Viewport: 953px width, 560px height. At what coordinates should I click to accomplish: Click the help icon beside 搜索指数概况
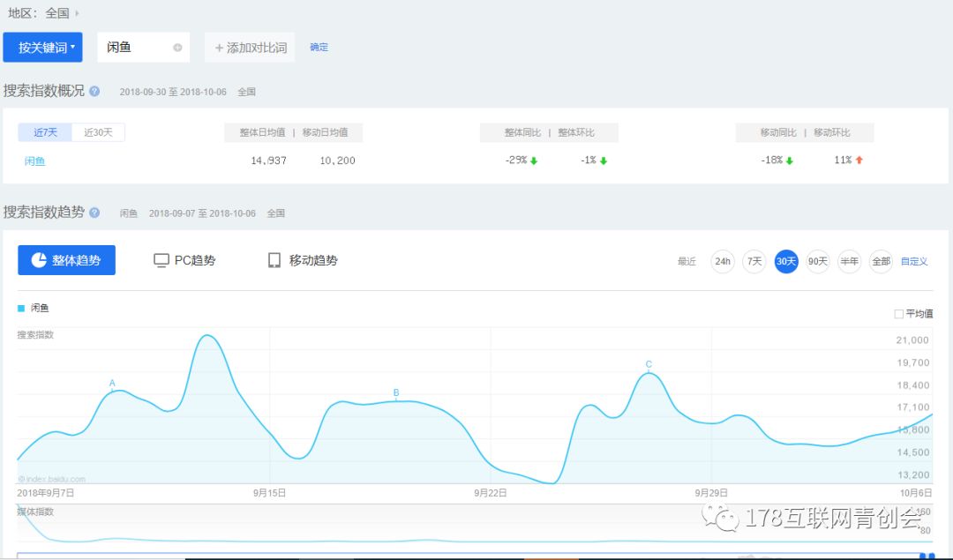coord(94,91)
